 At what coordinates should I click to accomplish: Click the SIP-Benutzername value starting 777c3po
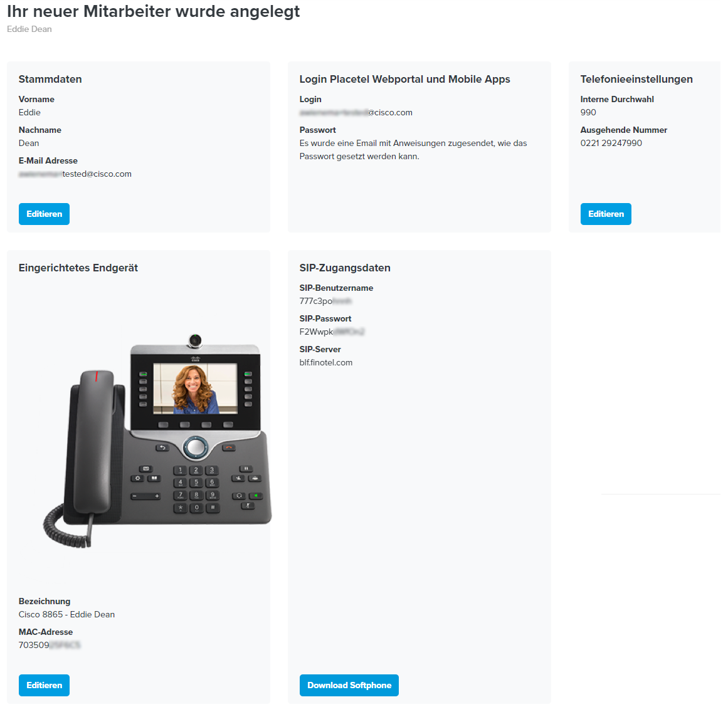[x=325, y=301]
